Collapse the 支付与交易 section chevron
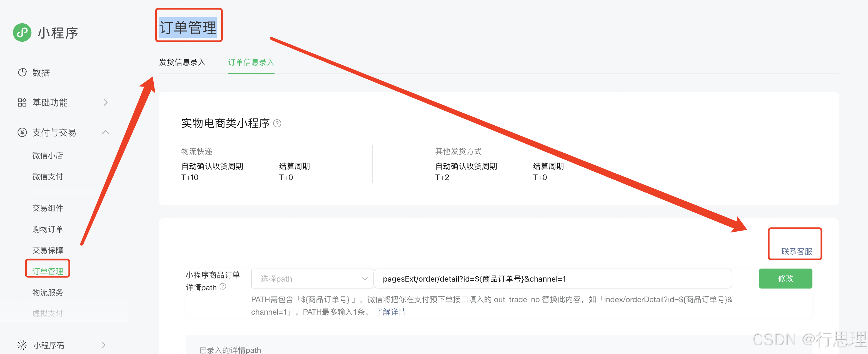The height and width of the screenshot is (354, 868). click(x=106, y=132)
